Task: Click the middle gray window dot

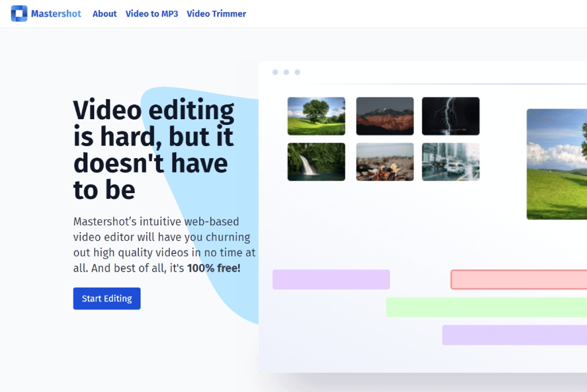Action: (x=286, y=72)
